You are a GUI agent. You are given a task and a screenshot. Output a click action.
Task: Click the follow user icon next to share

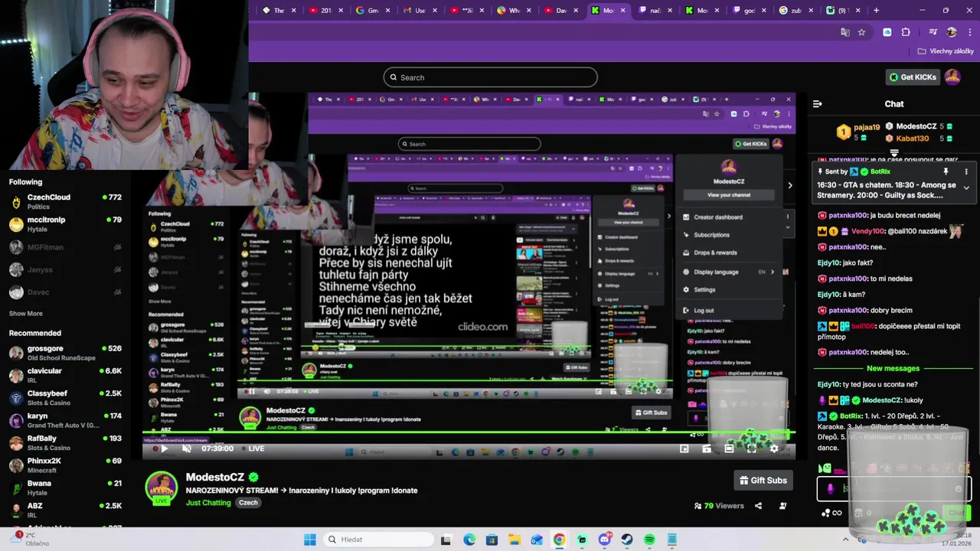pos(782,506)
